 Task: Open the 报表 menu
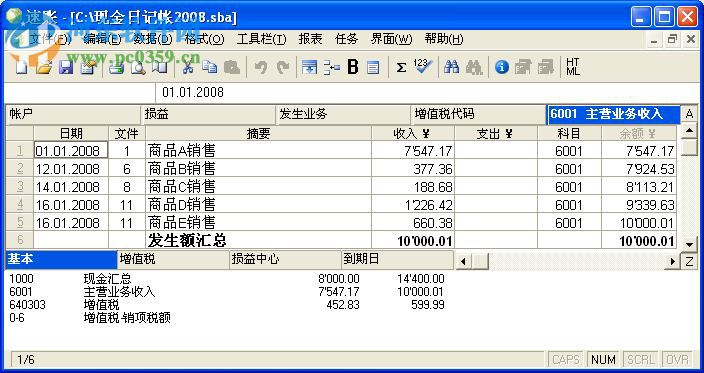(x=310, y=39)
